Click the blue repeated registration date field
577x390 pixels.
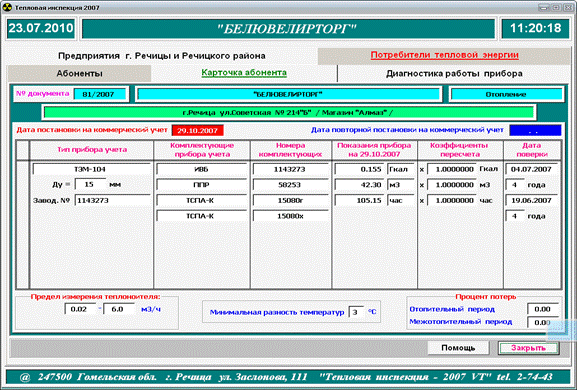tap(535, 130)
